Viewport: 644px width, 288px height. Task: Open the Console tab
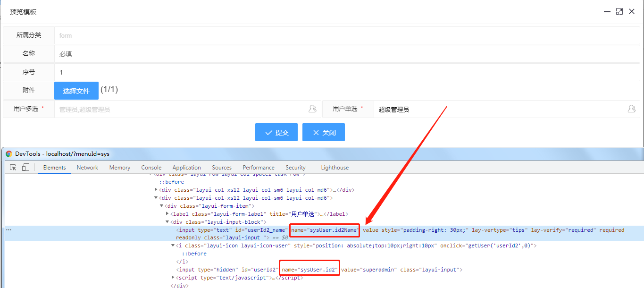[x=151, y=167]
